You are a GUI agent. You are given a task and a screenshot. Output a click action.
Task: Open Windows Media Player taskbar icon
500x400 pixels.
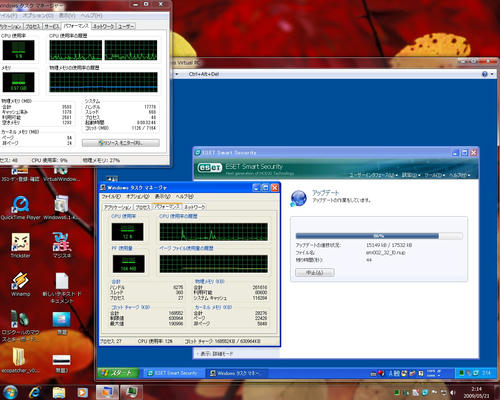tap(83, 393)
